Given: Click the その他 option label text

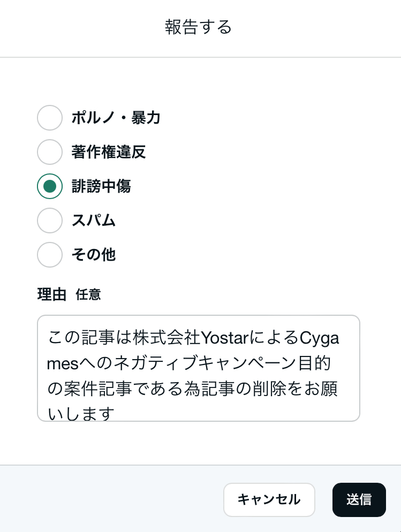Looking at the screenshot, I should [94, 255].
